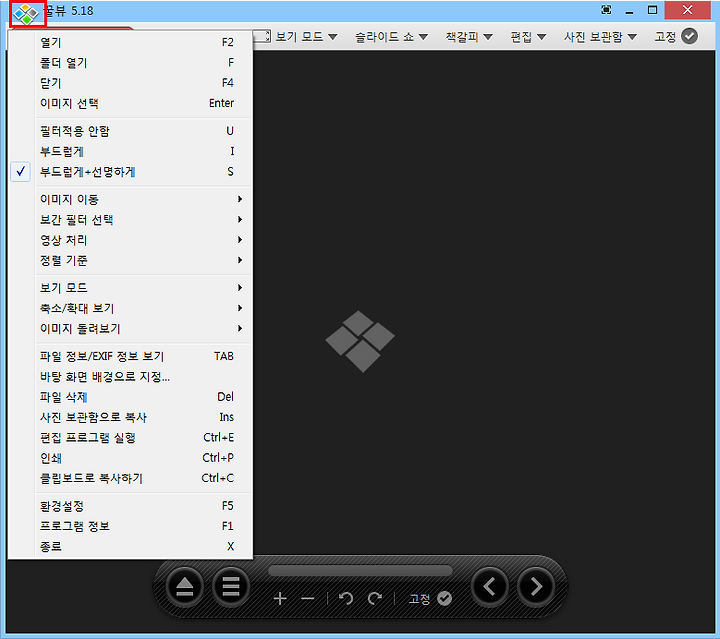Open 보기 모드 toolbar dropdown
This screenshot has height=639, width=720.
(x=306, y=36)
